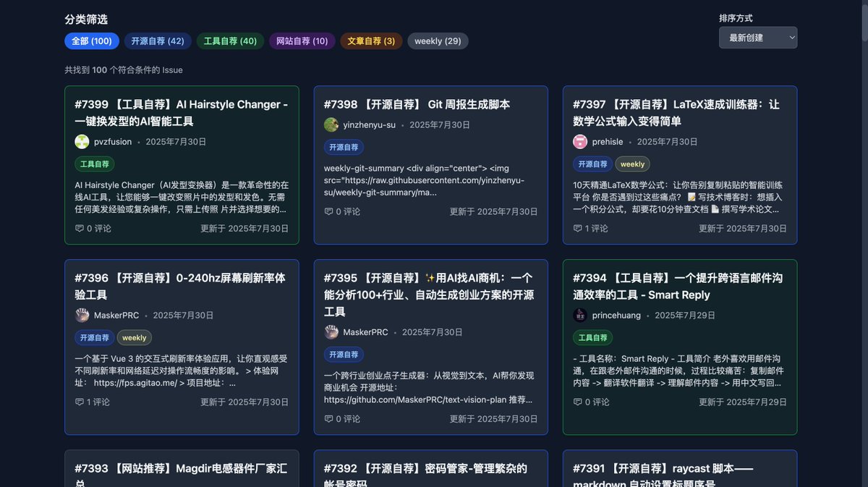Filter by 开源自荐 (42) category

pos(158,41)
